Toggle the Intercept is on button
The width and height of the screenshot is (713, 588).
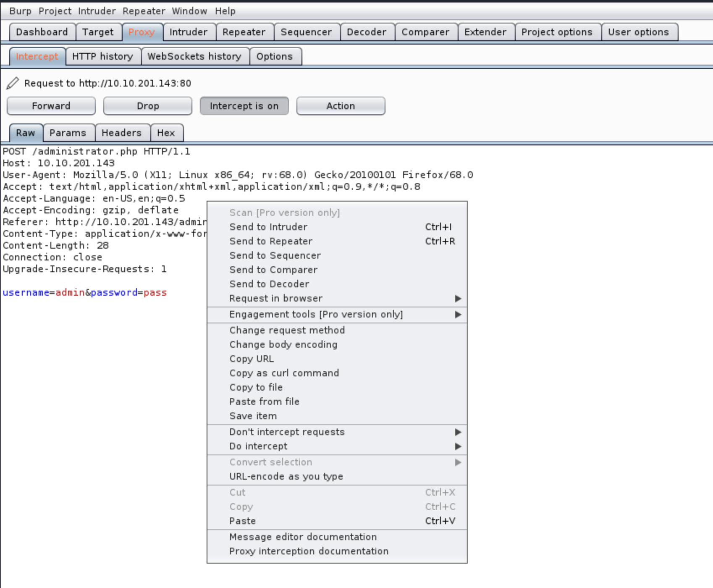[244, 106]
